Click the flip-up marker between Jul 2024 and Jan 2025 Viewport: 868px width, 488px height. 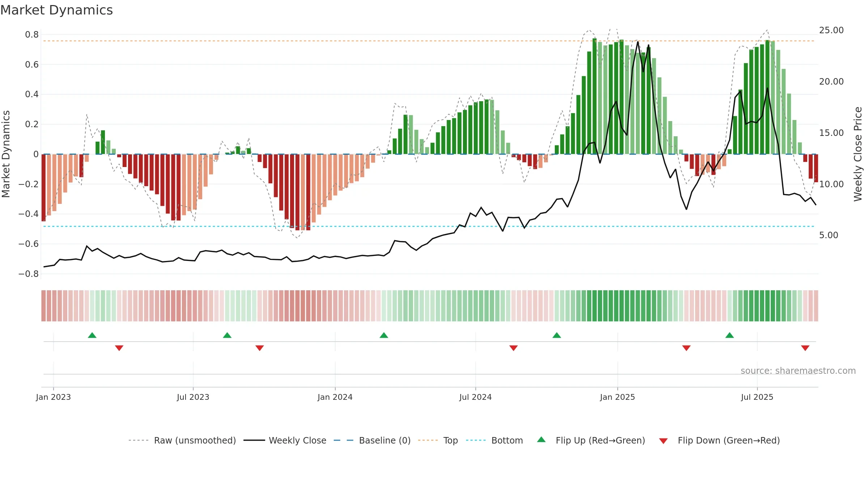pos(557,335)
